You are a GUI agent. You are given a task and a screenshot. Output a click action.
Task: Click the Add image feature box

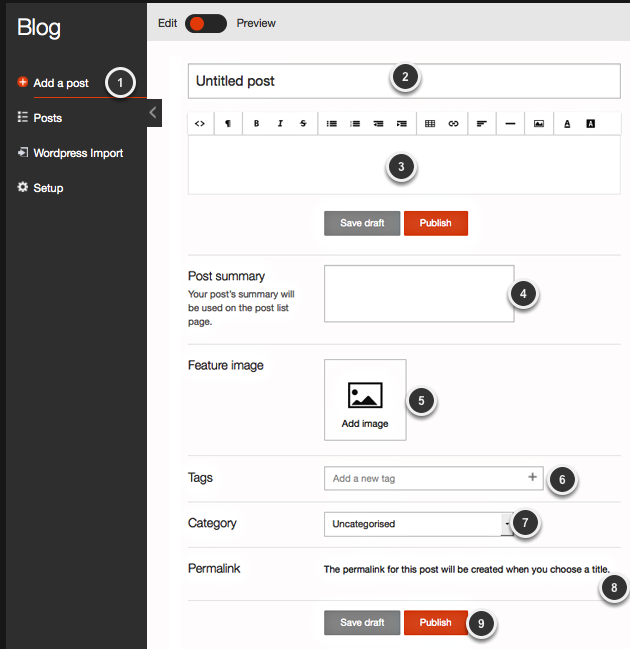pos(365,400)
